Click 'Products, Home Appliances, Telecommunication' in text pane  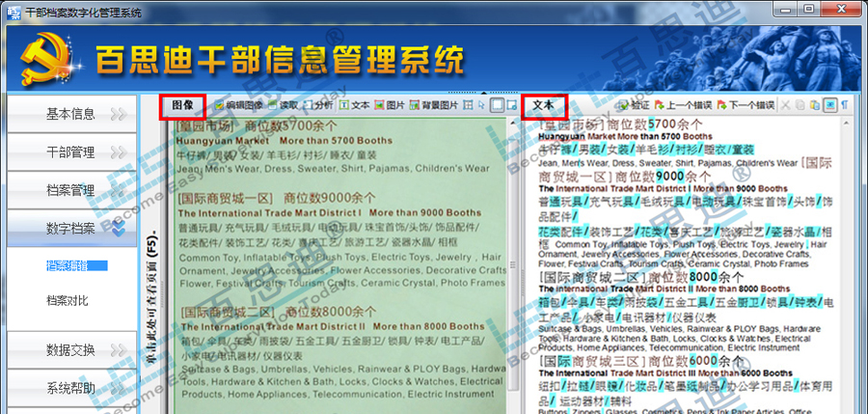click(x=668, y=348)
